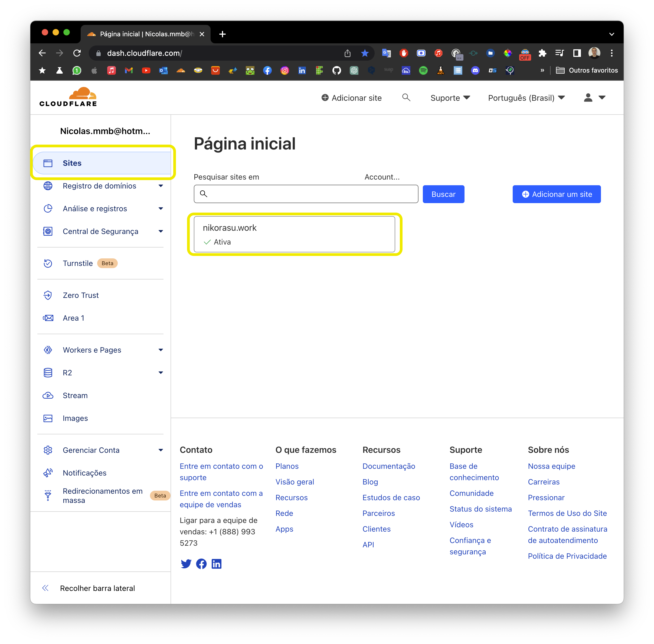The width and height of the screenshot is (654, 644).
Task: Open the Zero Trust sidebar icon
Action: (48, 295)
